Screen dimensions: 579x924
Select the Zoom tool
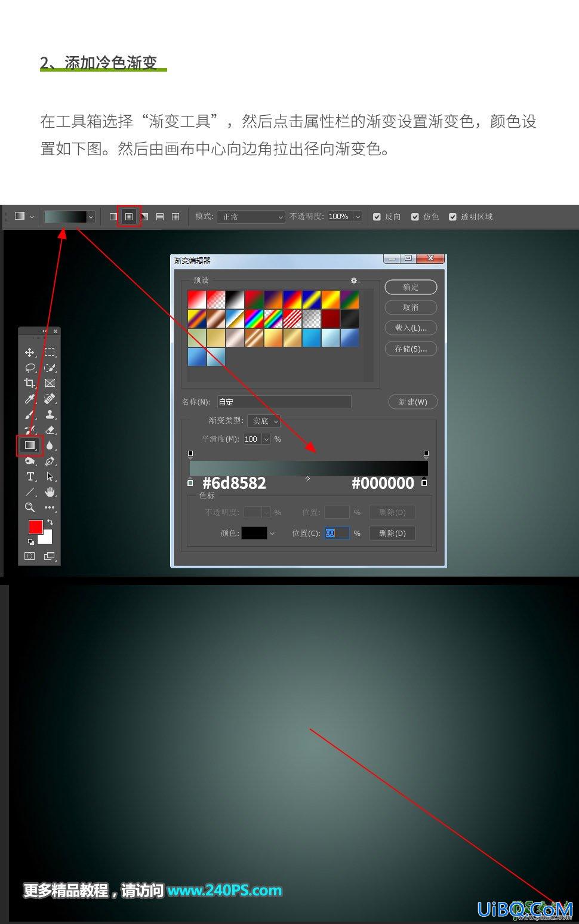click(x=30, y=507)
